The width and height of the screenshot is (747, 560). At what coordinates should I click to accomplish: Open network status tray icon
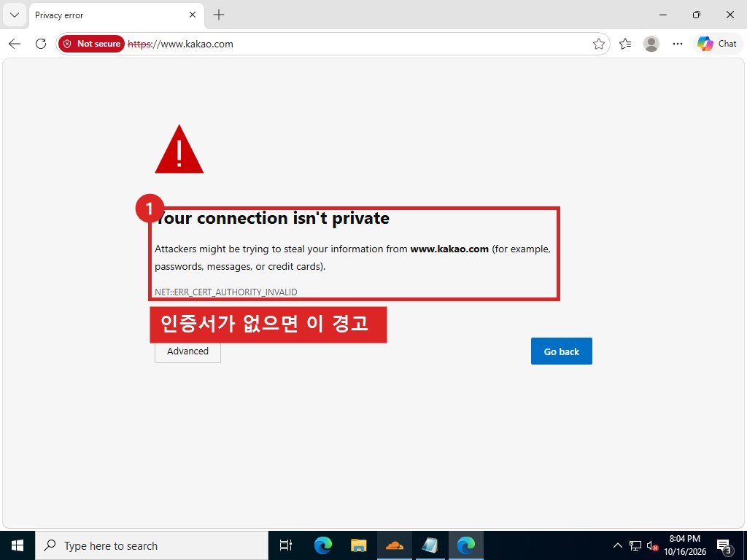pyautogui.click(x=635, y=545)
